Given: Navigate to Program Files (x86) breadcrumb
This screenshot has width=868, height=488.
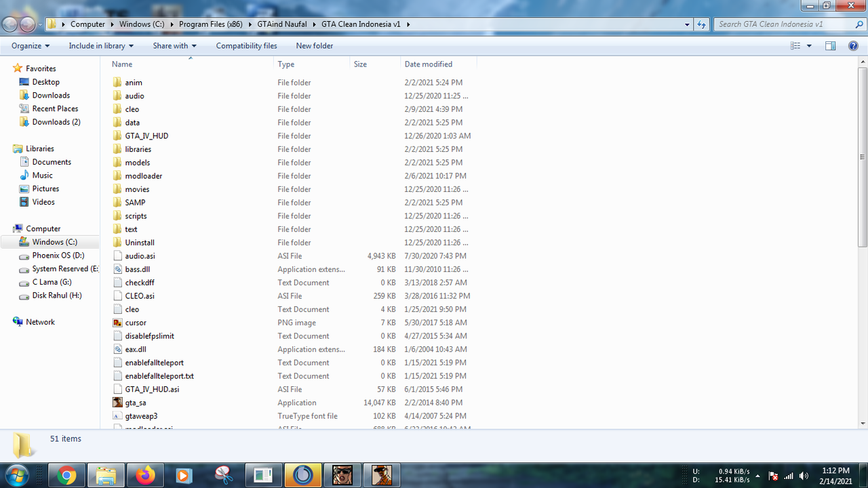Looking at the screenshot, I should pos(211,24).
